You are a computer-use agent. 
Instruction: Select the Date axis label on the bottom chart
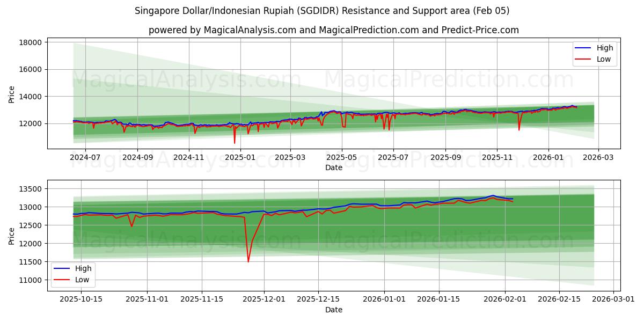click(333, 310)
